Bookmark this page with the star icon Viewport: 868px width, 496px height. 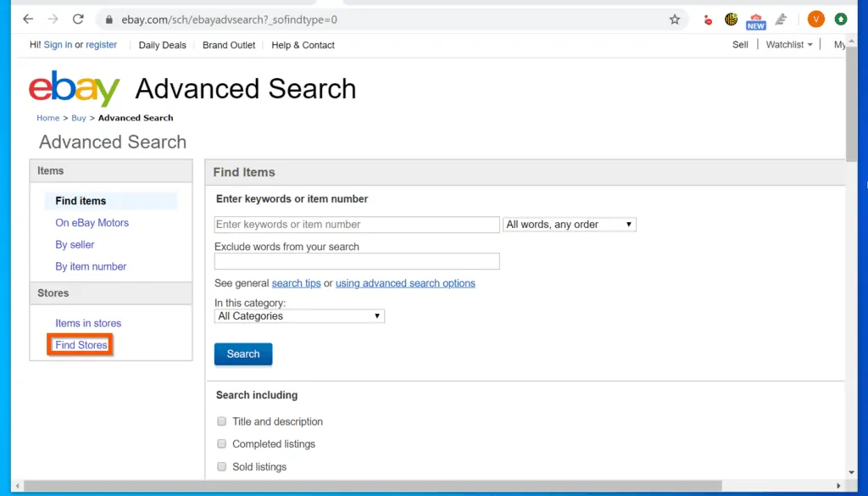(674, 20)
